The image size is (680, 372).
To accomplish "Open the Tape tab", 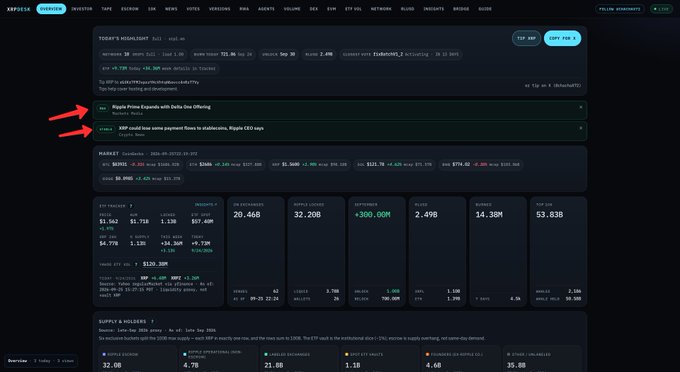I will click(x=106, y=9).
